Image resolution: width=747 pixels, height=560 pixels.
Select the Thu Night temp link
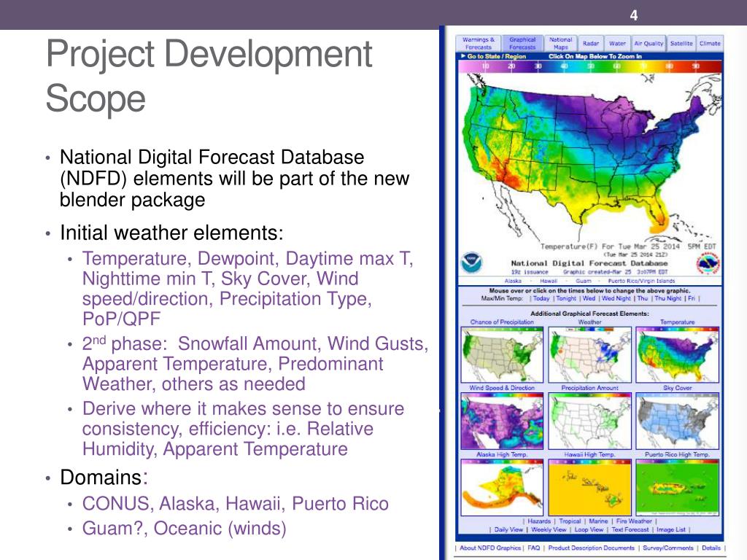(667, 298)
